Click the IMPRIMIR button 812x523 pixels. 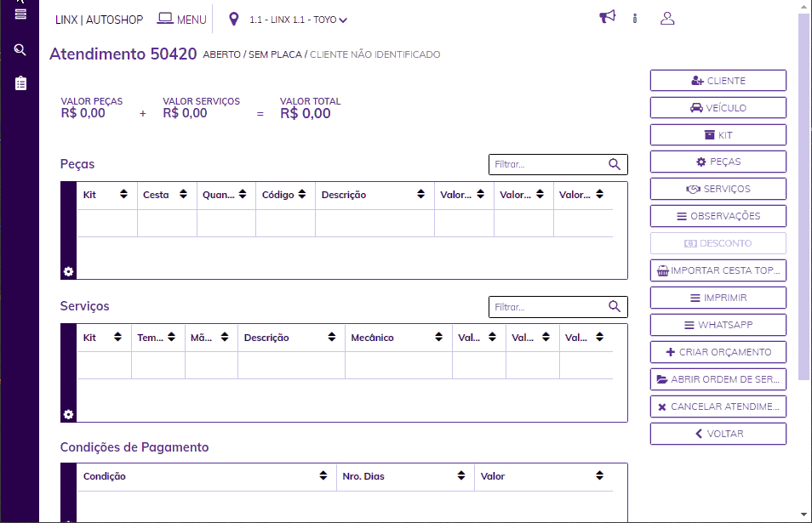718,298
